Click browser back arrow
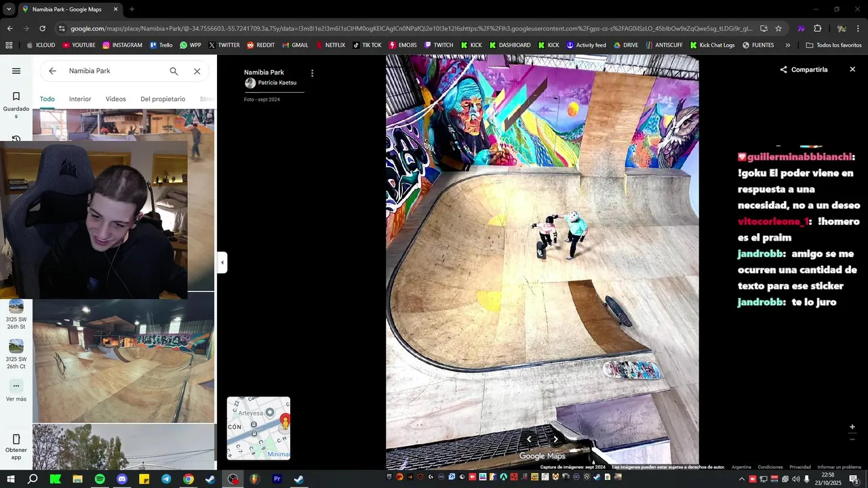 [x=9, y=28]
